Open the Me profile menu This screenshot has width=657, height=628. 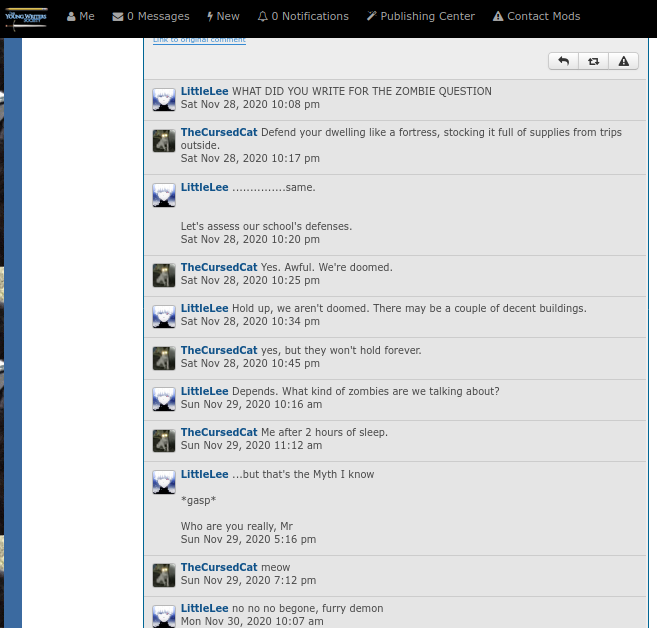tap(81, 16)
